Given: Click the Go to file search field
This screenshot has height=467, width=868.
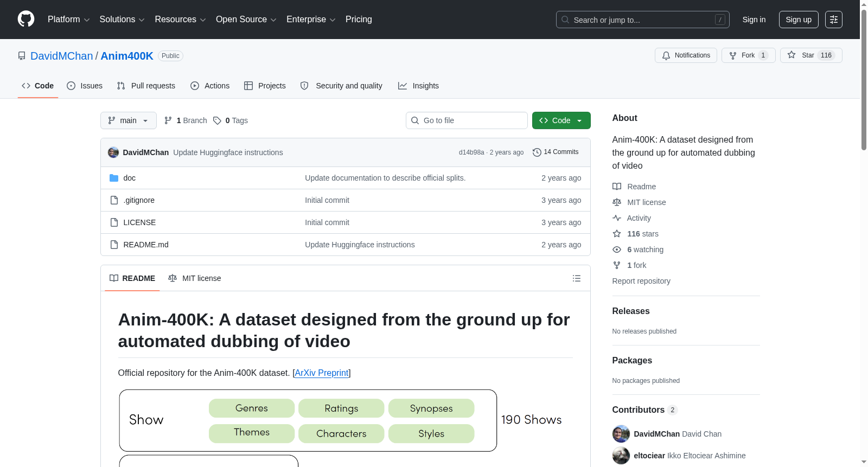Looking at the screenshot, I should [467, 120].
